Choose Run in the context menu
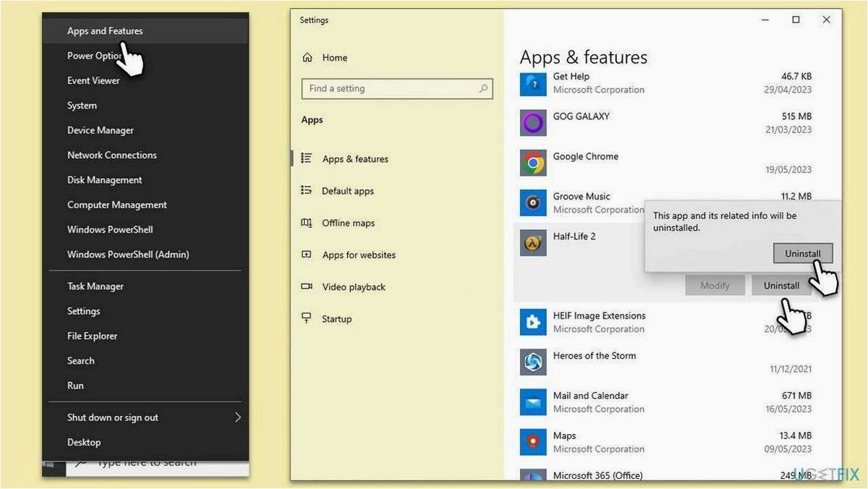The height and width of the screenshot is (489, 868). click(x=75, y=386)
